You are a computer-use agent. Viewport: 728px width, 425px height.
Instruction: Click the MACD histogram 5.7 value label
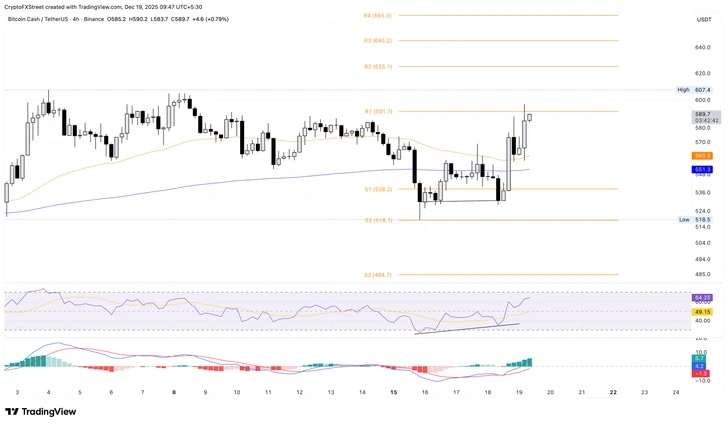(x=700, y=359)
